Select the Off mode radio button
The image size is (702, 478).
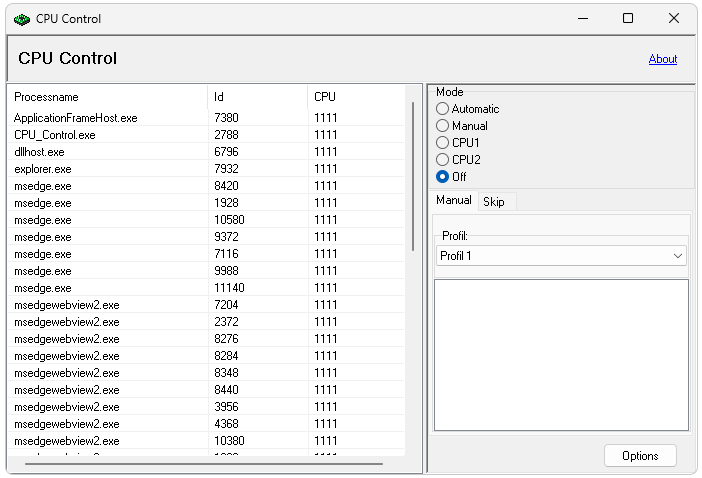443,177
